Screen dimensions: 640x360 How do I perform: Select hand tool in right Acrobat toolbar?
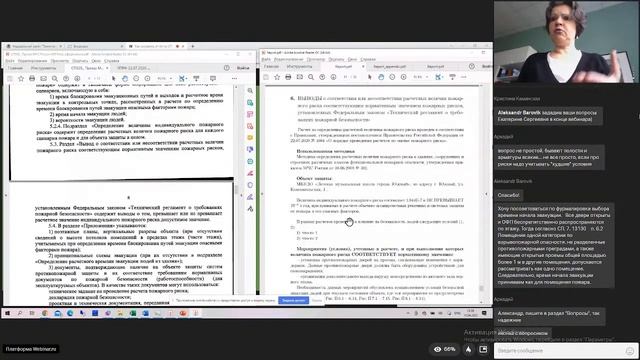point(381,77)
